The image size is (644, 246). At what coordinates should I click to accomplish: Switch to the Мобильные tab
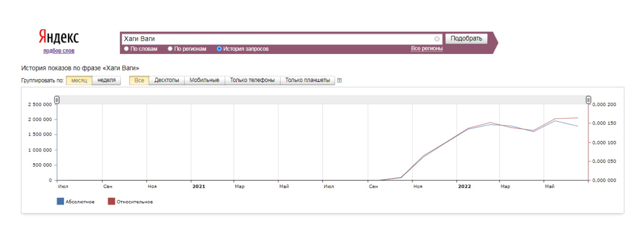tap(204, 80)
